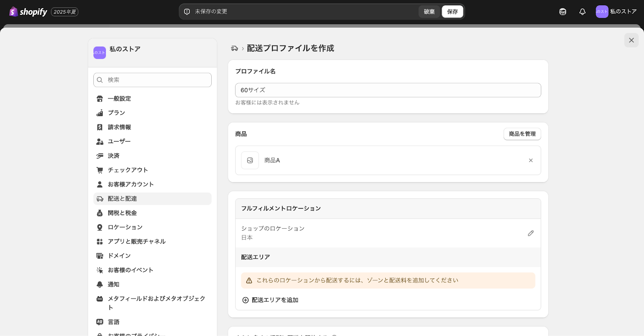Click the 関税と税金 money bag icon
The width and height of the screenshot is (644, 336).
pyautogui.click(x=100, y=213)
